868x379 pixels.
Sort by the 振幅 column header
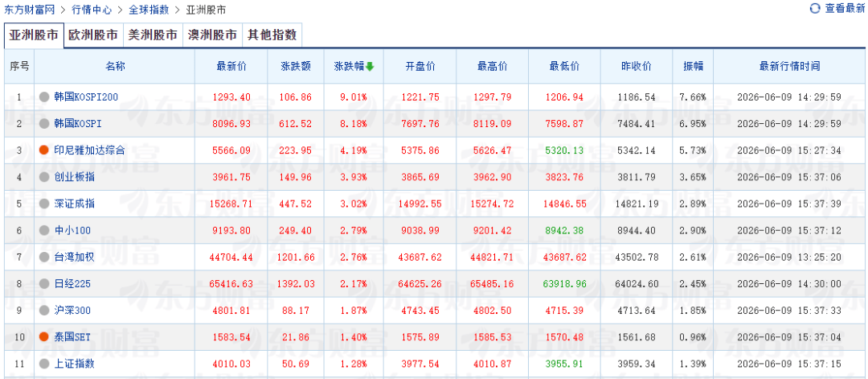click(693, 67)
